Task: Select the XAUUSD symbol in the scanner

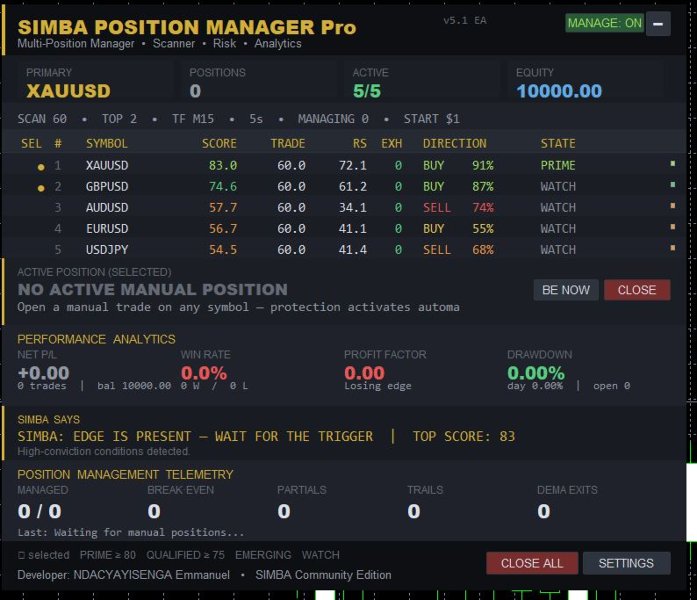Action: 107,166
